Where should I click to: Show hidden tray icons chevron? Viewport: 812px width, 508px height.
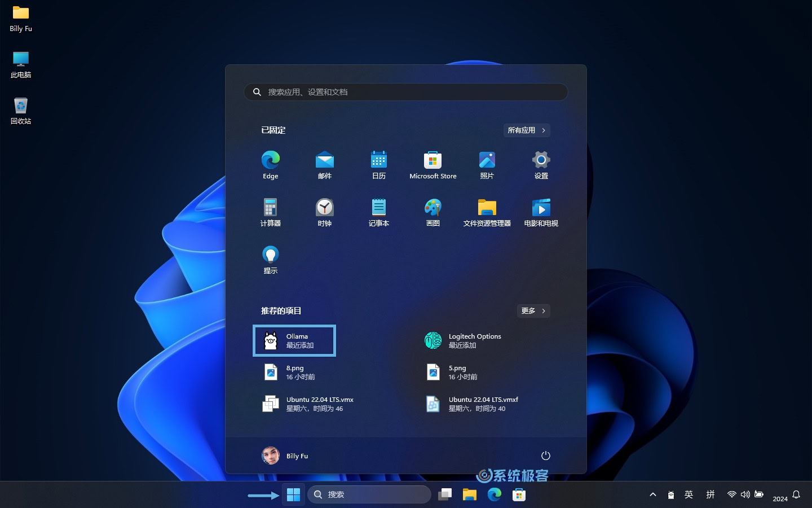pos(653,494)
